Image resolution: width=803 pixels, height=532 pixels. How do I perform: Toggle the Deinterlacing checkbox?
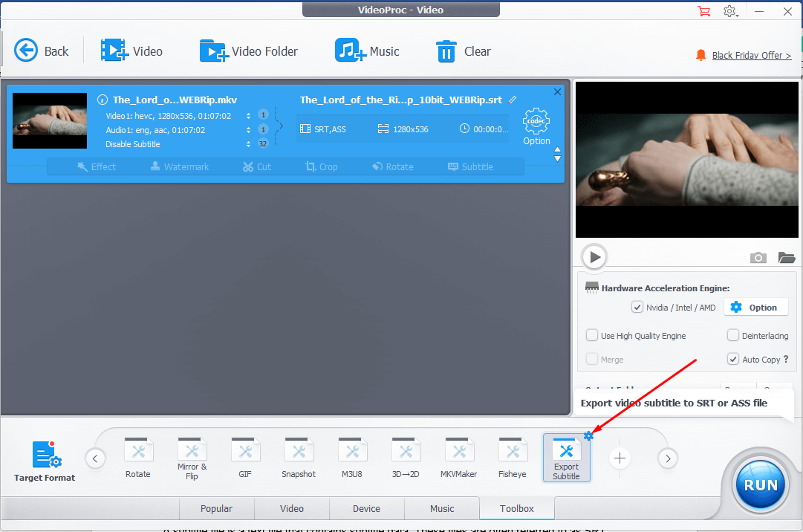click(733, 336)
